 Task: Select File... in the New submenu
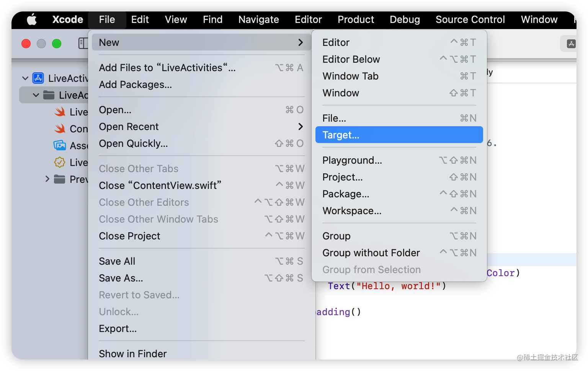399,118
